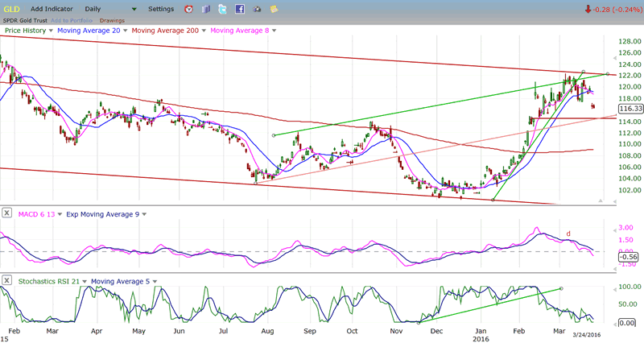Share chart via Facebook icon
This screenshot has width=644, height=343.
[240, 9]
